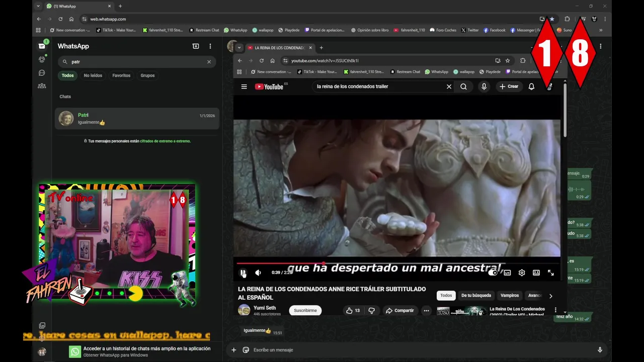This screenshot has height=362, width=644.
Task: Open TikTok bookmark in outer bookmarks bar
Action: [116, 30]
